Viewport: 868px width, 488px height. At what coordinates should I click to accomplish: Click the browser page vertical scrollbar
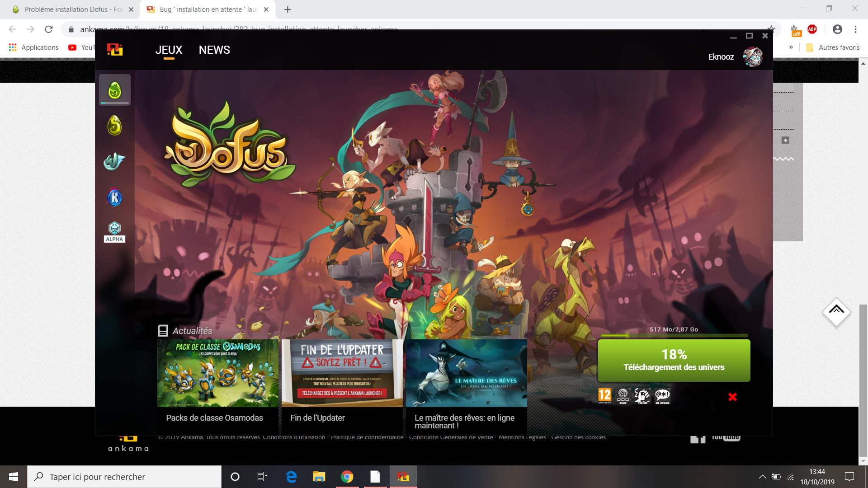pyautogui.click(x=863, y=380)
